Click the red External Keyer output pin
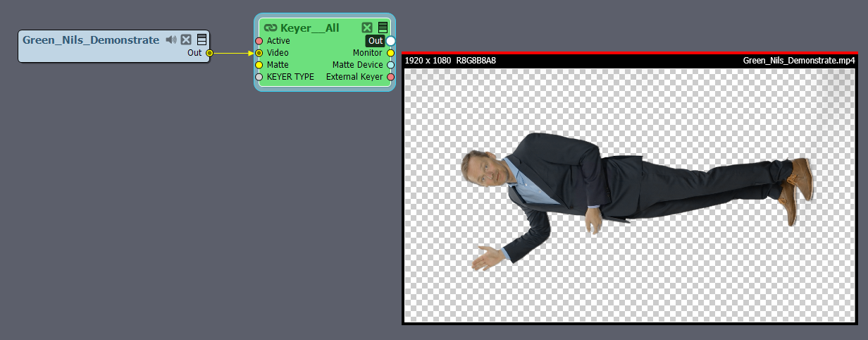Viewport: 868px width, 340px height. click(x=391, y=77)
